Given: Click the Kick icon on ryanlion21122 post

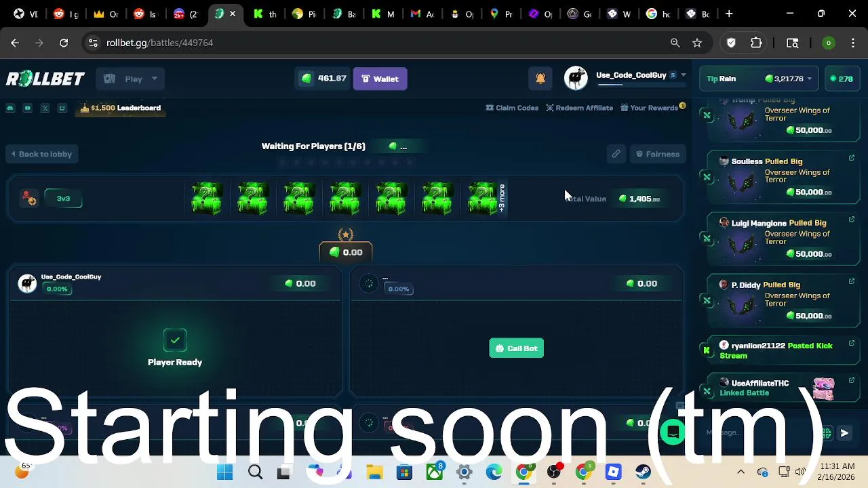Looking at the screenshot, I should (x=707, y=350).
